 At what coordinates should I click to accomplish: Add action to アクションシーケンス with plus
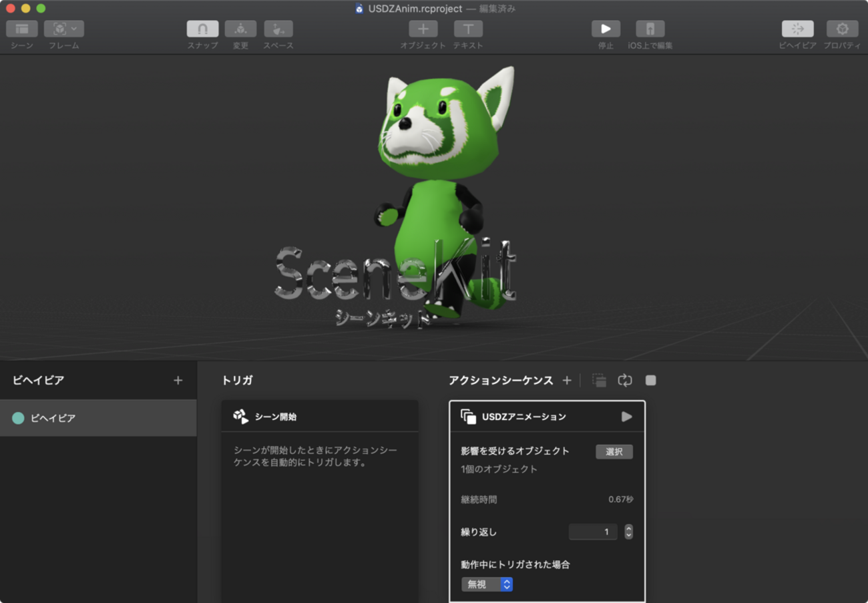click(x=567, y=381)
